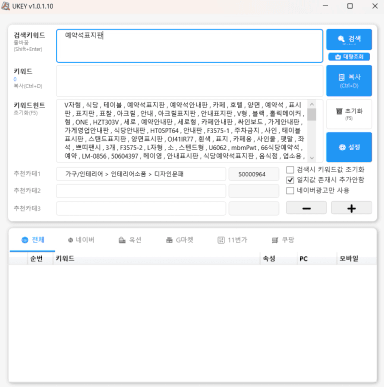Screen dimensions: 384x387
Task: Switch to the 쿠팡 tab
Action: pos(283,240)
